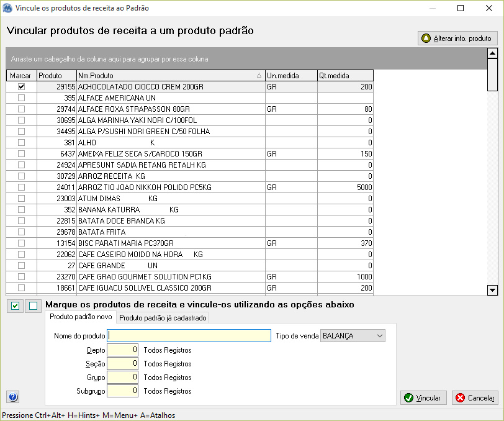The height and width of the screenshot is (421, 504).
Task: Sort by Qt.medida column header
Action: point(345,76)
